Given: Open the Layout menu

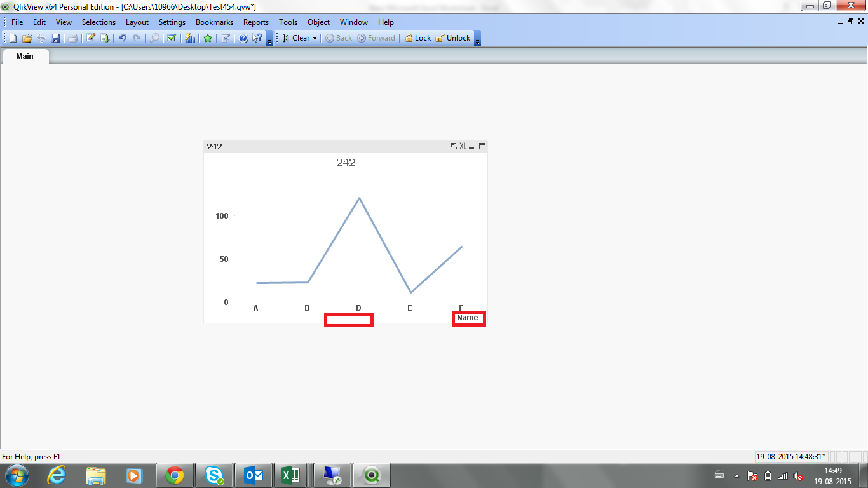Looking at the screenshot, I should tap(137, 22).
